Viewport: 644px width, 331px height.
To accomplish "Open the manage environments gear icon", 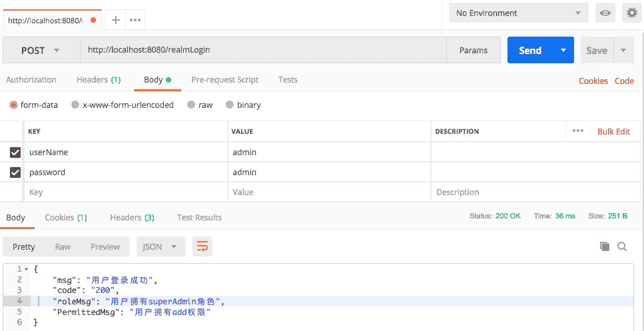I will 631,13.
